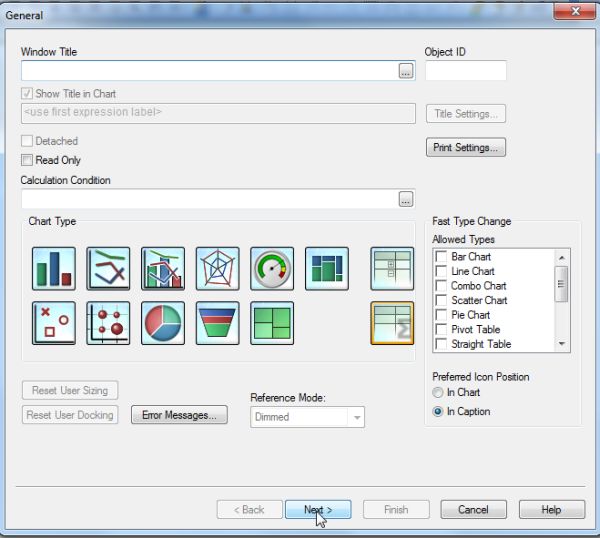Select the Line Chart type icon
Viewport: 600px width, 538px height.
108,269
